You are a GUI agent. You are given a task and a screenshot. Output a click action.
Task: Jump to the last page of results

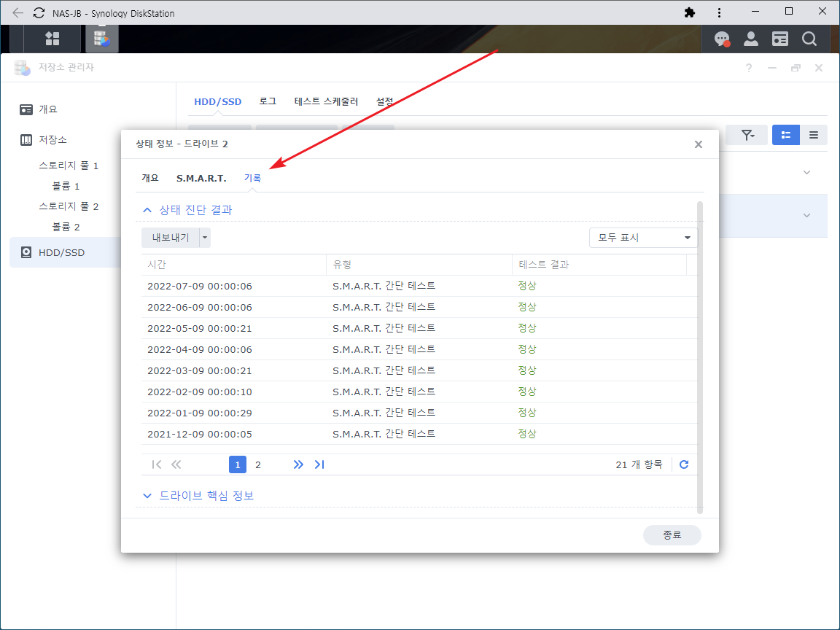coord(319,464)
